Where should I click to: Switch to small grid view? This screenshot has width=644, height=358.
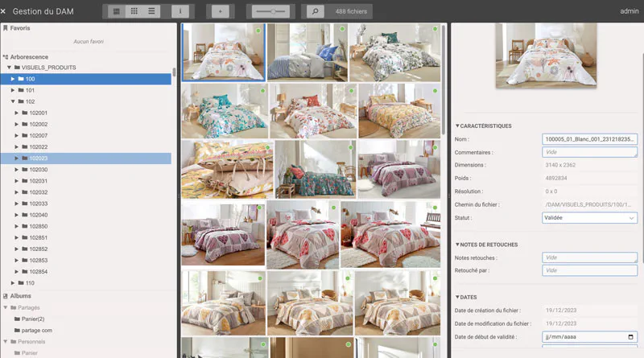134,11
